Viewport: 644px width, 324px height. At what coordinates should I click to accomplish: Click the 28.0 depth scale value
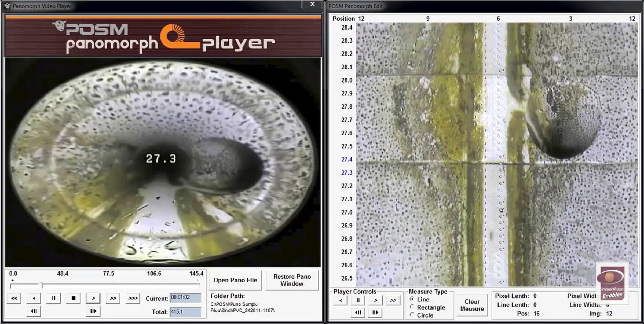click(347, 80)
